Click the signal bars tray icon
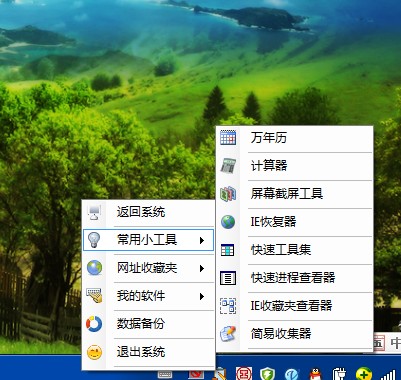Viewport: 401px width, 380px height. 388,374
